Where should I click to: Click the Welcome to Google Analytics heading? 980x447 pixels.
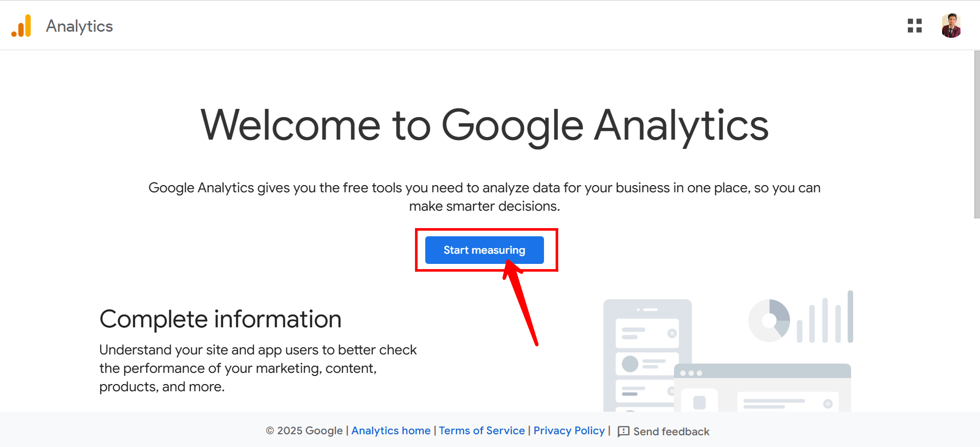pos(484,125)
